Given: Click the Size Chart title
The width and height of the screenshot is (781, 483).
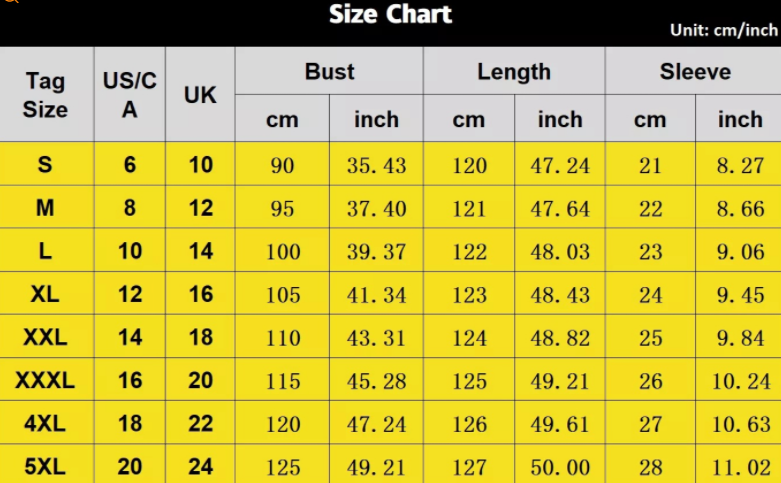Looking at the screenshot, I should (x=390, y=15).
